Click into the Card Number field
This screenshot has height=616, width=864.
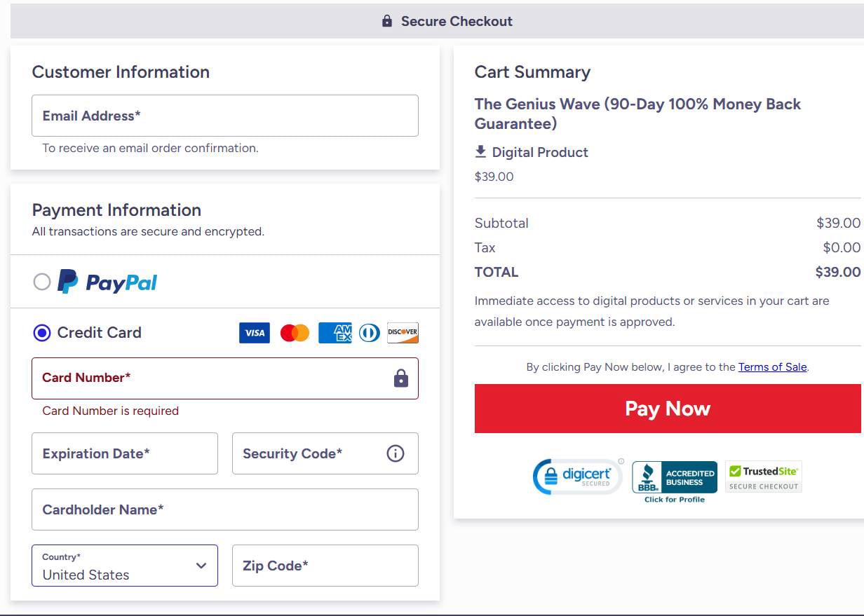210,378
